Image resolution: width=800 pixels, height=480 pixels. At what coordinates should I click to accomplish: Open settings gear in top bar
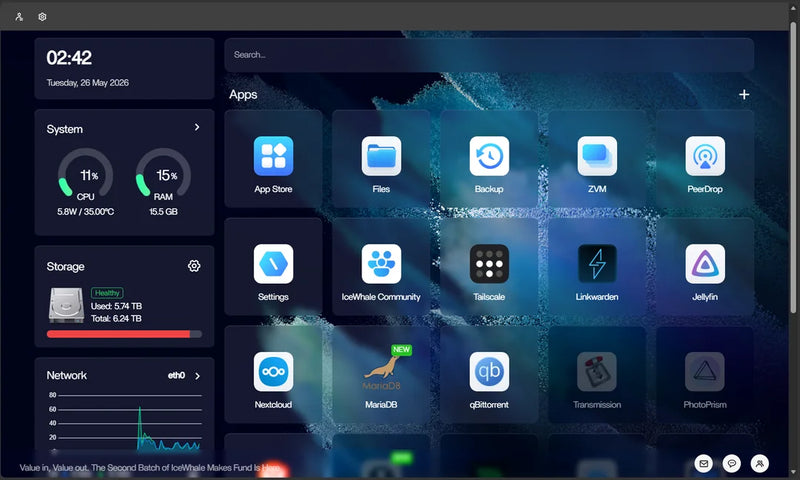pyautogui.click(x=42, y=17)
